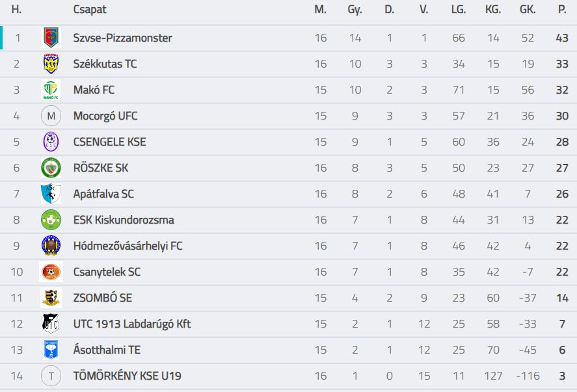Click the UTC 1913 black-white crest
Image resolution: width=577 pixels, height=392 pixels.
51,324
